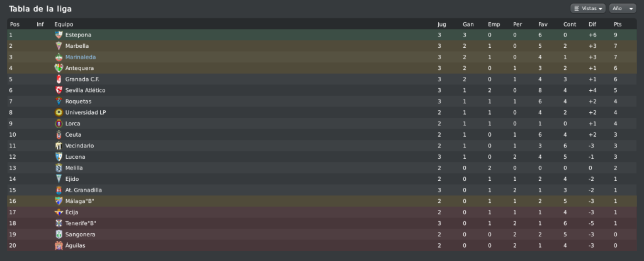Screen dimensions: 644x261
Task: Open the Marinaleda team link
Action: (81, 57)
